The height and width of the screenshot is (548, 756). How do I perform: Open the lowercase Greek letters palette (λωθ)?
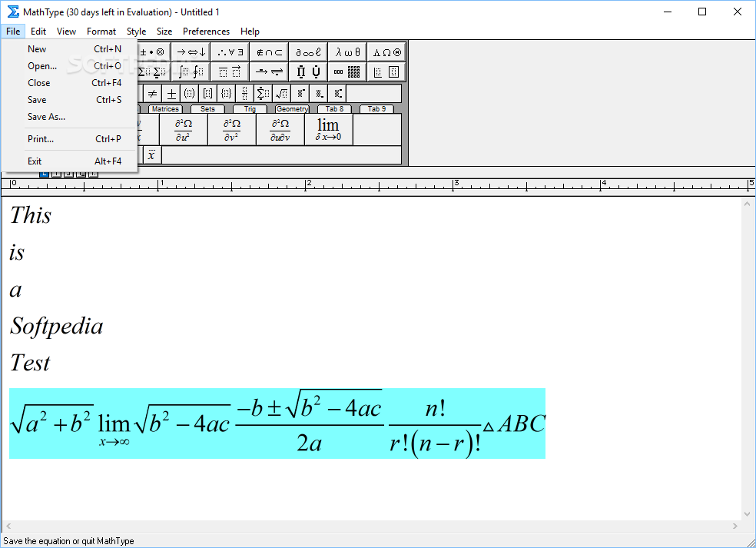coord(347,52)
